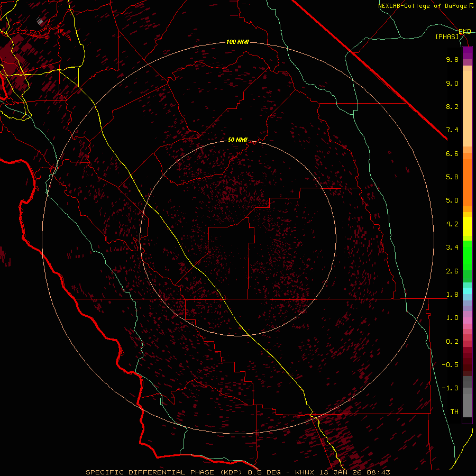476x476 pixels.
Task: Click the 2.6 value on the color scale
Action: click(452, 271)
